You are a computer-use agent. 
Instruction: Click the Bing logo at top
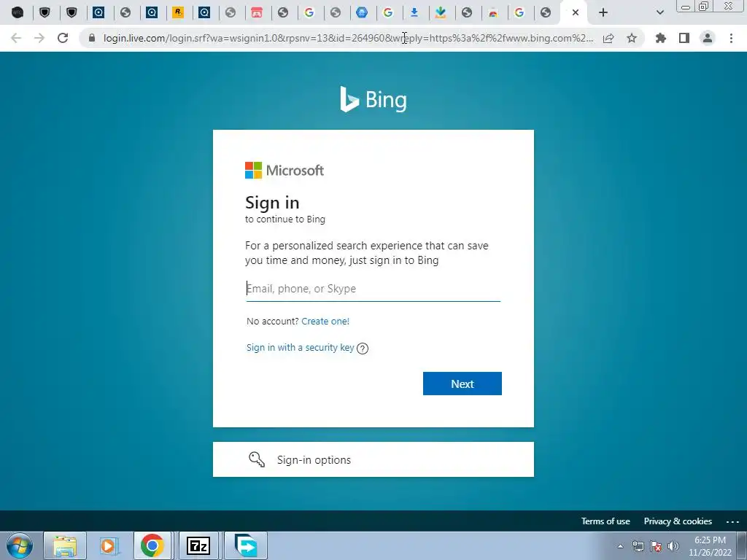click(373, 99)
